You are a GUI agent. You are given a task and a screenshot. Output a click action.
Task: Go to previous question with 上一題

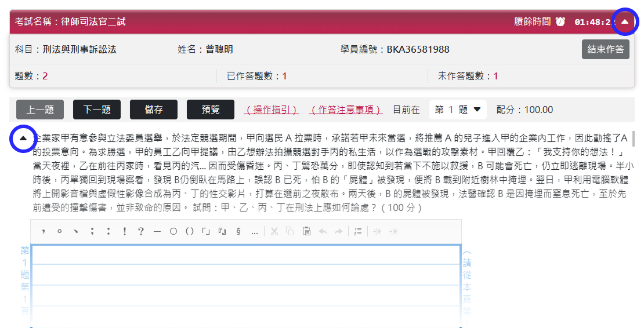click(40, 110)
